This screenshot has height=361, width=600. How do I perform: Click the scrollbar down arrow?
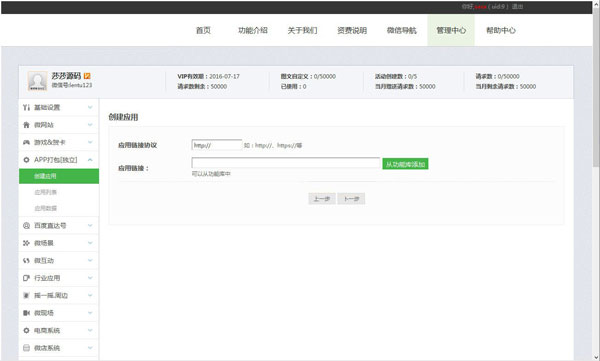(x=596, y=357)
